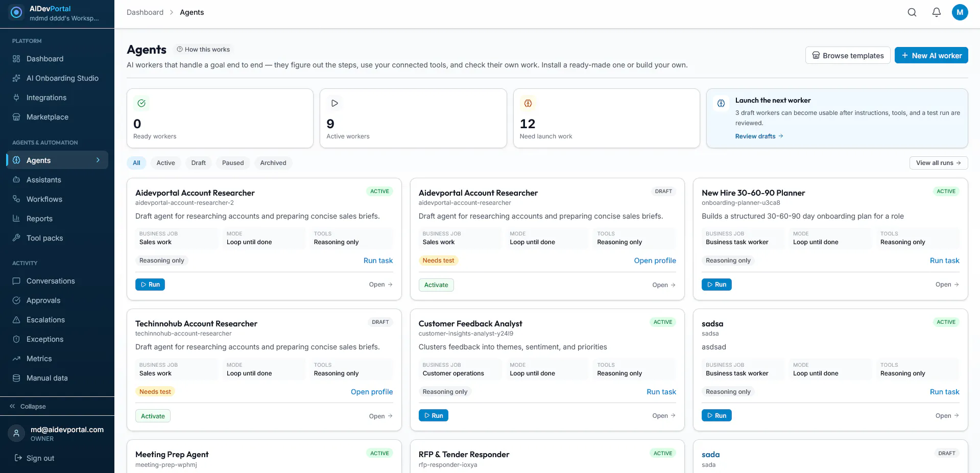Click the Sign out icon
This screenshot has width=980, height=473.
(18, 458)
